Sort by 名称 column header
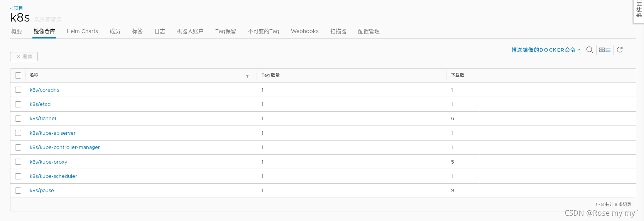Viewport: 644px width, 221px height. pyautogui.click(x=34, y=75)
